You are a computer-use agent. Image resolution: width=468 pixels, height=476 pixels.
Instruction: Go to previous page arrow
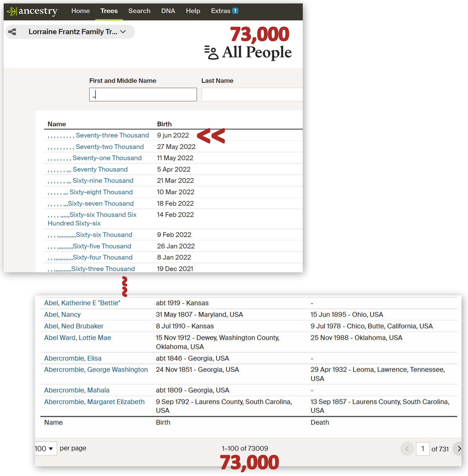click(407, 448)
